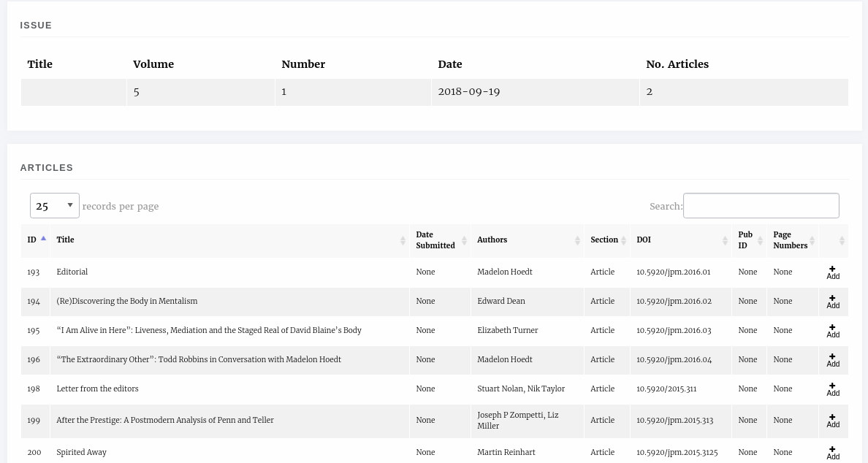Viewport: 868px width, 463px height.
Task: Add the Letter from the editors article
Action: tap(832, 389)
